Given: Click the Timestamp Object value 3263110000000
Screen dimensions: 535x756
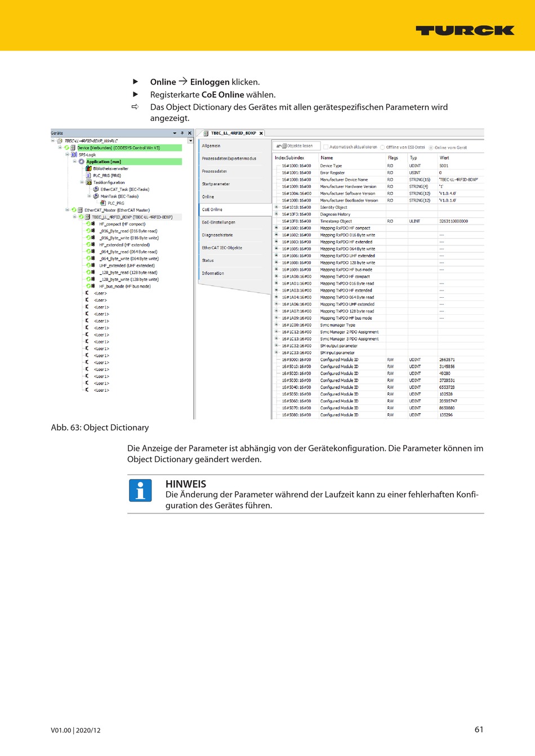Looking at the screenshot, I should 453,221.
